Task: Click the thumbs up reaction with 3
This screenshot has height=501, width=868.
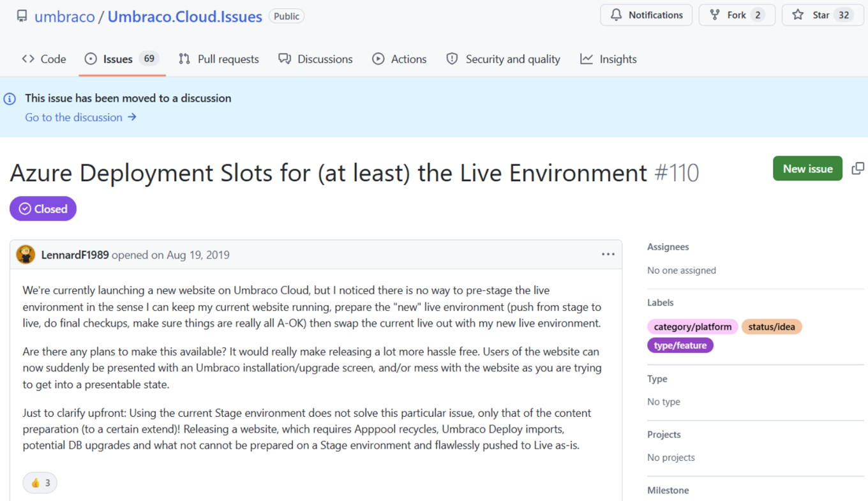Action: tap(40, 482)
